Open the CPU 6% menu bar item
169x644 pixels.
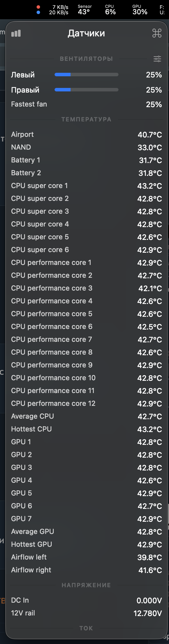pos(110,10)
